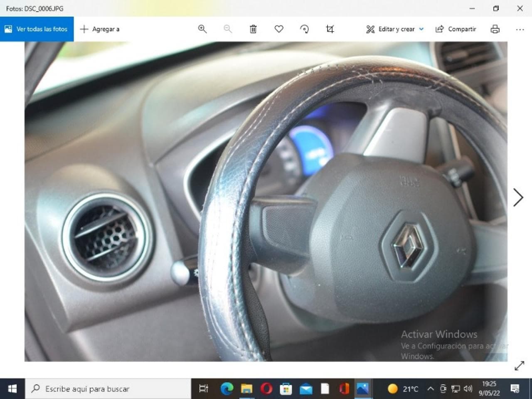This screenshot has width=532, height=399.
Task: Show hidden system tray icons chevron
Action: pos(431,389)
